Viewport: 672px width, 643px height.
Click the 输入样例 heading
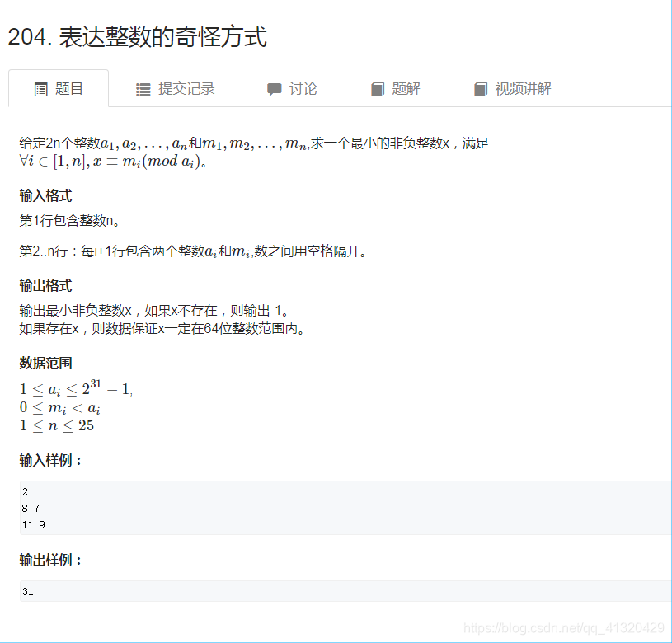point(50,460)
